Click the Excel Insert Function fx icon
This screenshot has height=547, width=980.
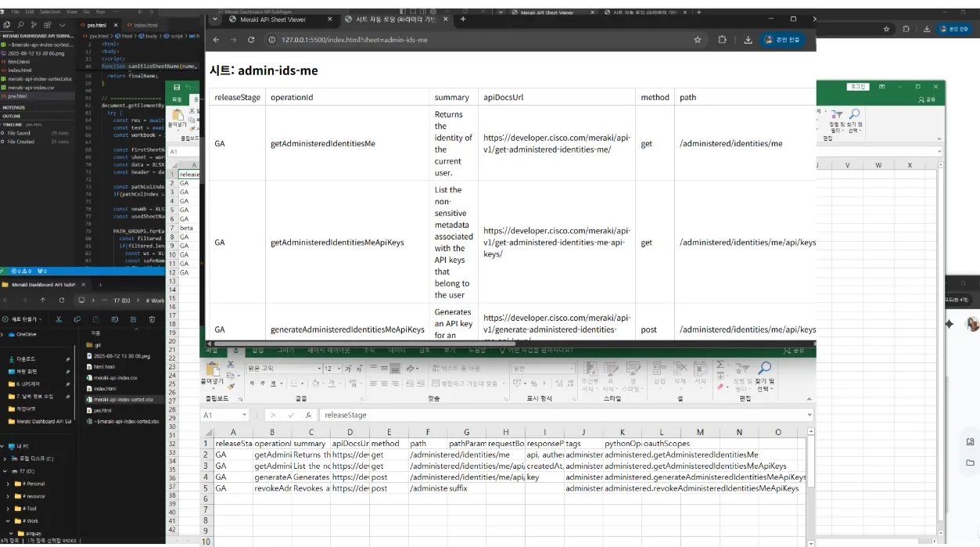[x=309, y=416]
